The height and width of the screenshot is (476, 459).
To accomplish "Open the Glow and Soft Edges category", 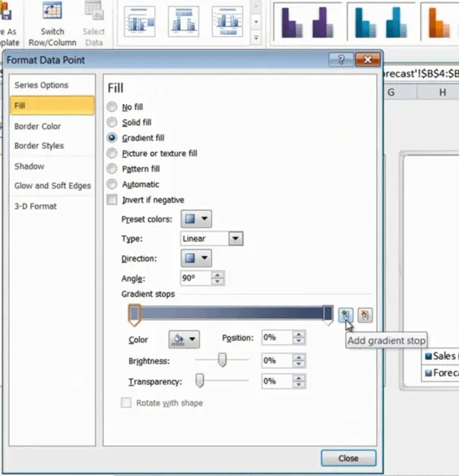I will 52,185.
